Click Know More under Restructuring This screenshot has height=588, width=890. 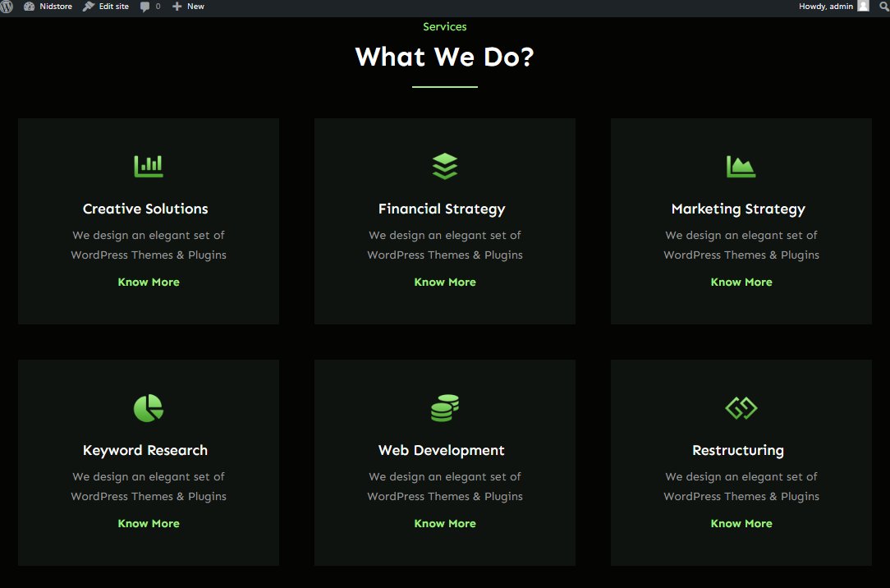click(741, 523)
